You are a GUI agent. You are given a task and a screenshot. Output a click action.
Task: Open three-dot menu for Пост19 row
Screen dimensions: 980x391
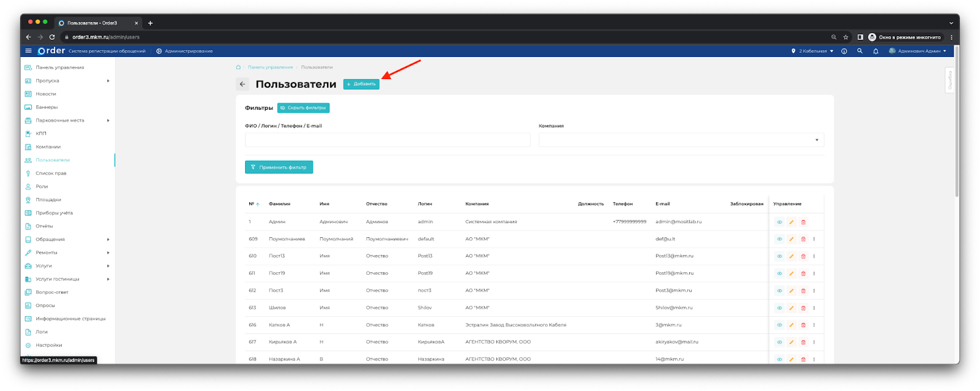click(814, 273)
